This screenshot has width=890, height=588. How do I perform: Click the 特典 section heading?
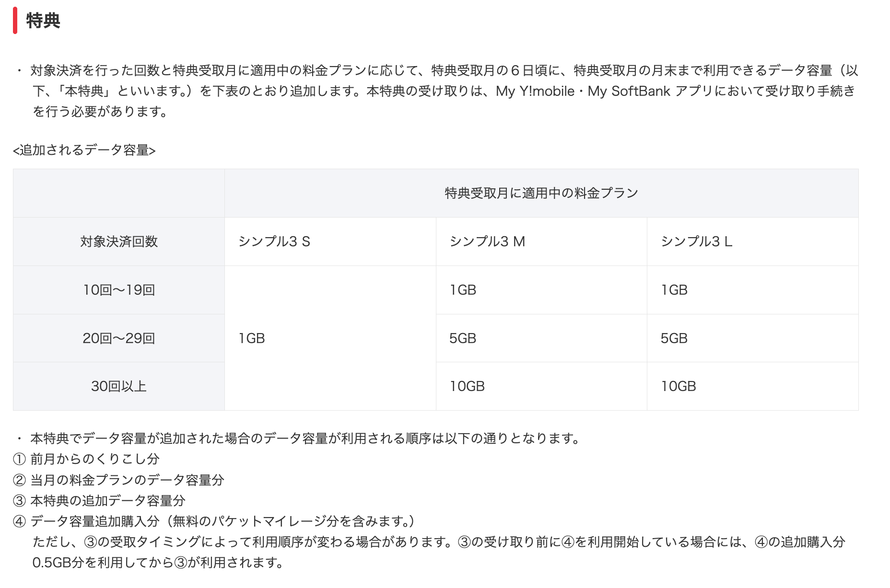[x=43, y=21]
